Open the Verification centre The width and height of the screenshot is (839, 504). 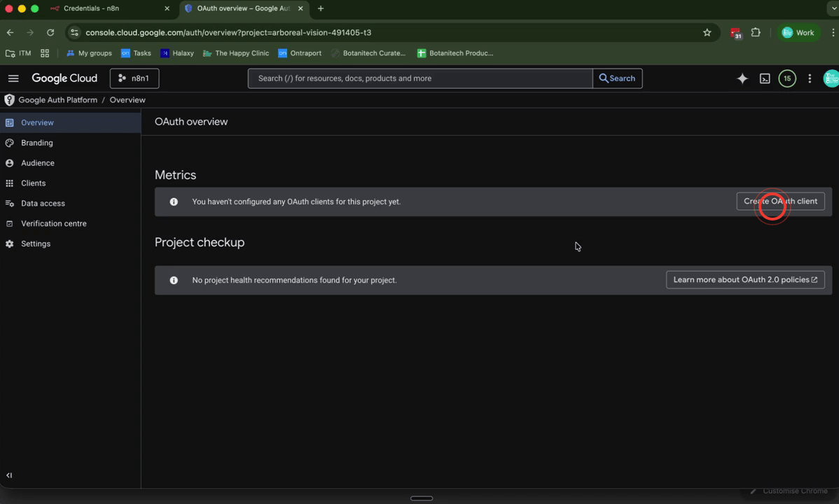coord(53,223)
